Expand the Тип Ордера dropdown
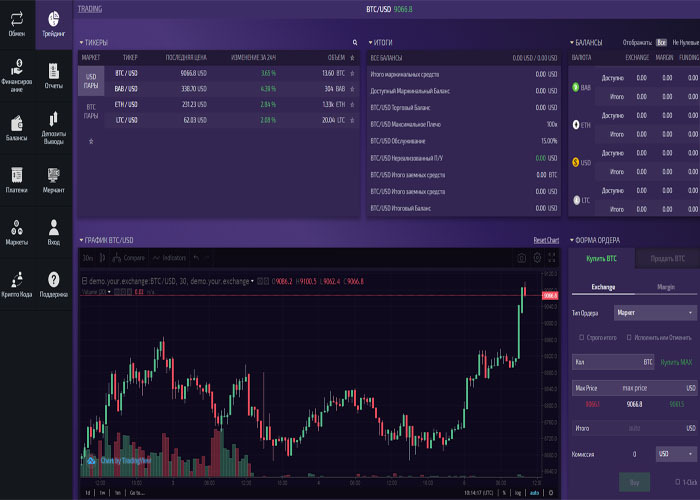Image resolution: width=700 pixels, height=500 pixels. (x=654, y=313)
